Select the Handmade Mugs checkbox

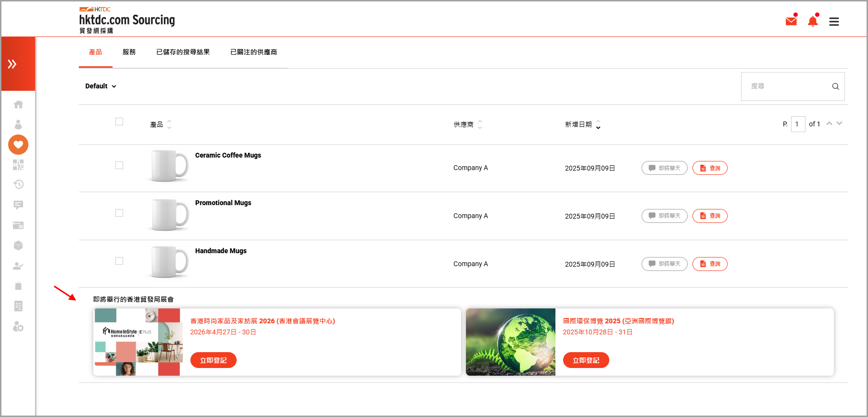coord(119,261)
